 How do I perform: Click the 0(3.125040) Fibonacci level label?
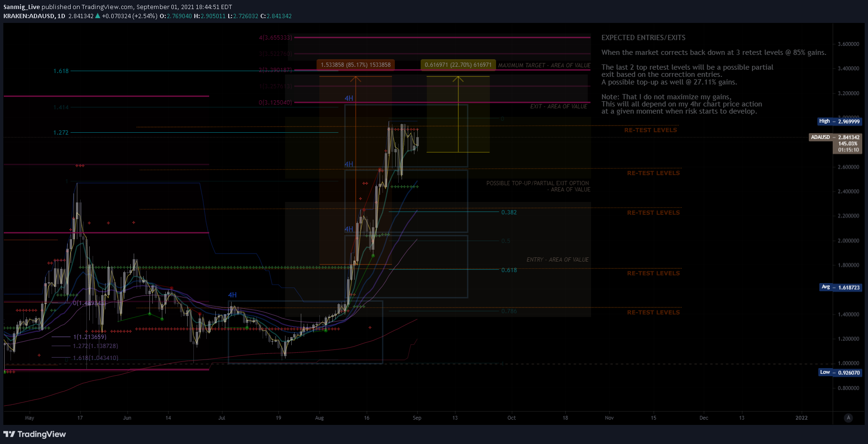(x=275, y=103)
